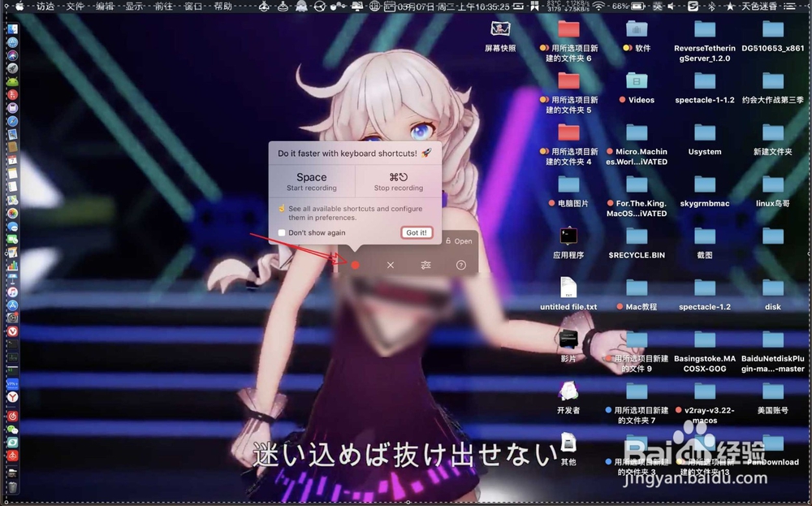
Task: Open the 显示 menu
Action: click(x=134, y=6)
